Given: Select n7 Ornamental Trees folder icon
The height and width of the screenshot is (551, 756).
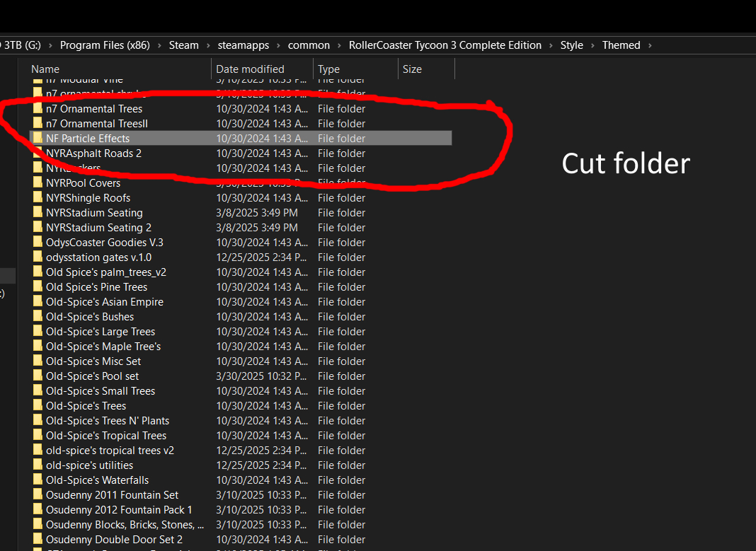Looking at the screenshot, I should (x=38, y=108).
